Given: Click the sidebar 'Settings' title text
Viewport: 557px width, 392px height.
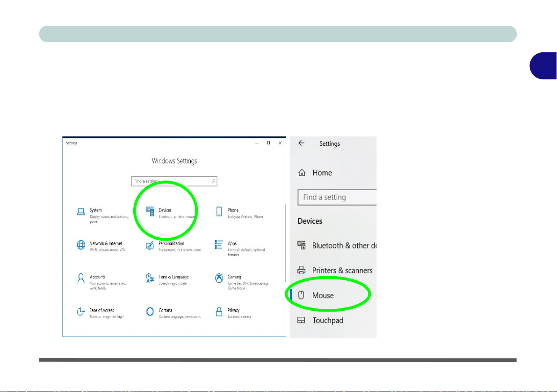Looking at the screenshot, I should (329, 144).
